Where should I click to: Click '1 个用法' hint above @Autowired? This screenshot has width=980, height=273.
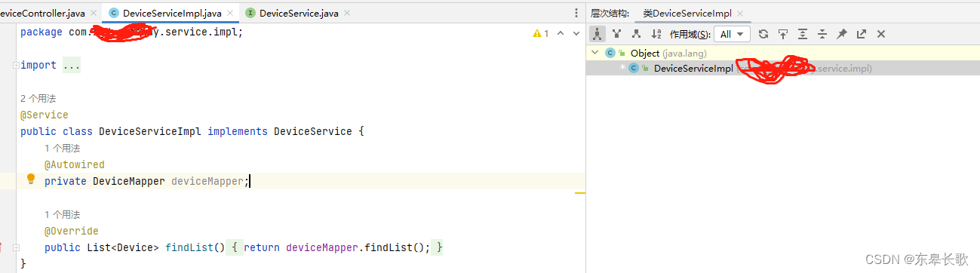[63, 149]
